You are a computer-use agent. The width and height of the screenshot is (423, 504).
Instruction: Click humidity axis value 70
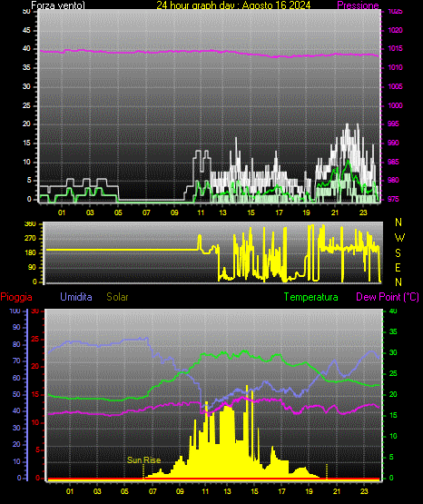(16, 361)
